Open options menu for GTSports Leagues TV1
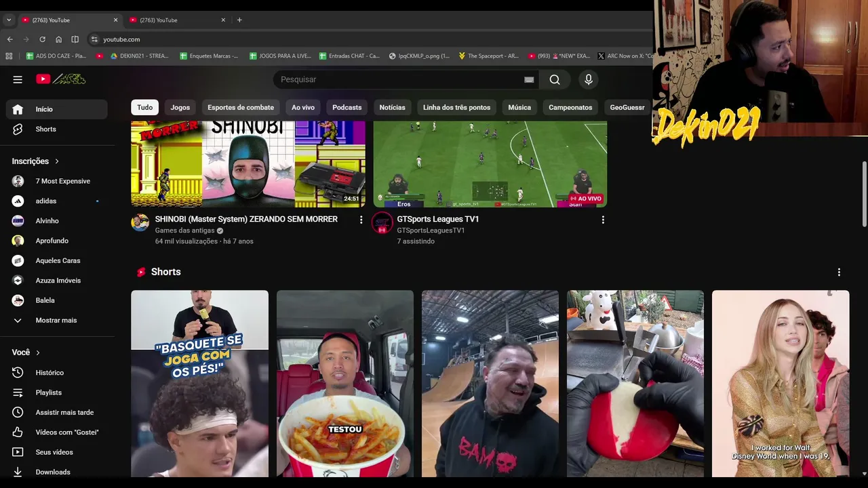868x488 pixels. click(603, 220)
